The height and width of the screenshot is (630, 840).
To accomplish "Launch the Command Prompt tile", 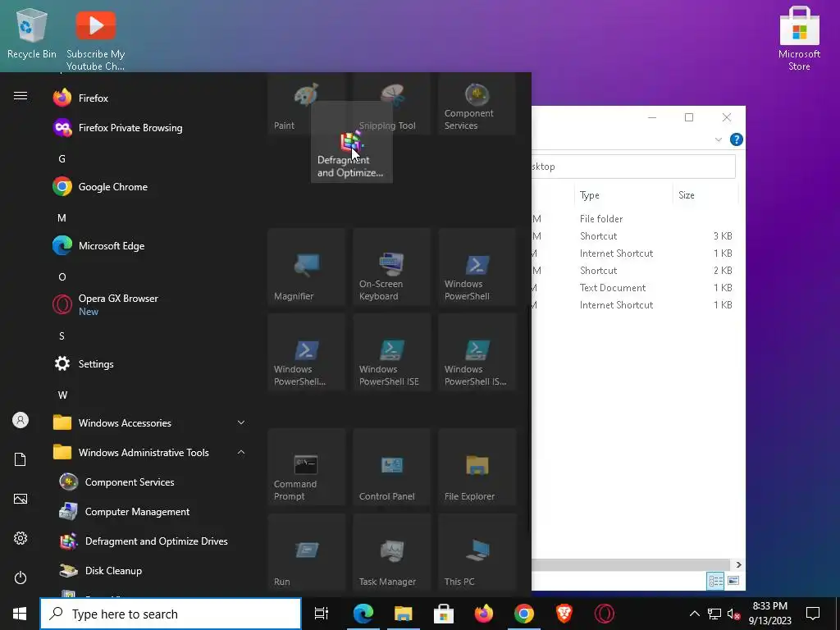I will point(306,467).
